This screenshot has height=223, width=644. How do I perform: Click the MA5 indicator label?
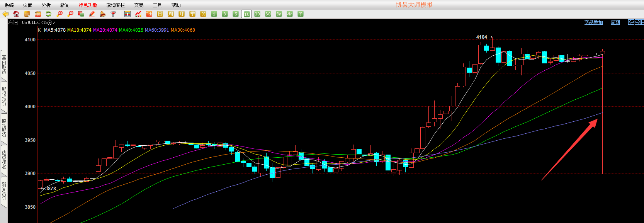(x=54, y=30)
